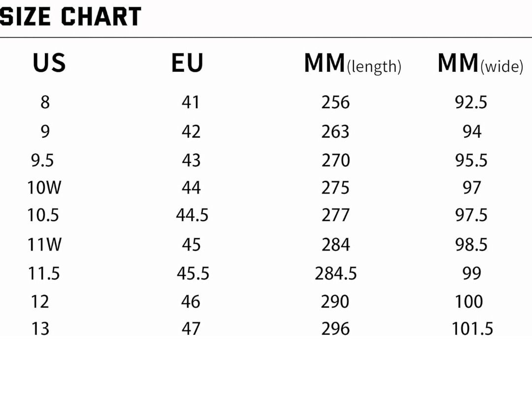
Task: Click EU size 45.5 value
Action: pyautogui.click(x=193, y=273)
